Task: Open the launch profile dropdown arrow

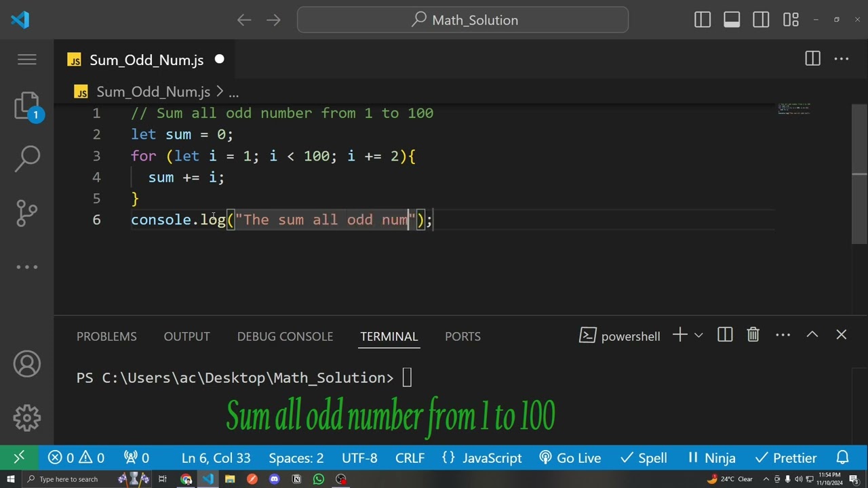Action: coord(698,335)
